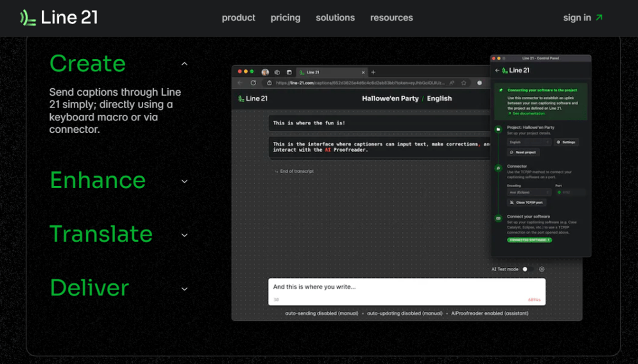This screenshot has width=638, height=364.
Task: Click the browser reload icon
Action: pos(253,83)
